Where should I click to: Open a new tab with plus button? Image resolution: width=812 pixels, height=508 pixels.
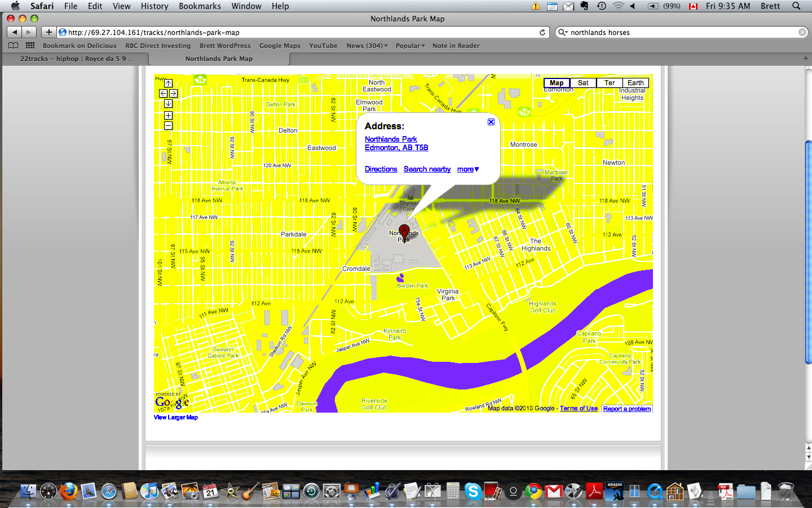click(805, 59)
